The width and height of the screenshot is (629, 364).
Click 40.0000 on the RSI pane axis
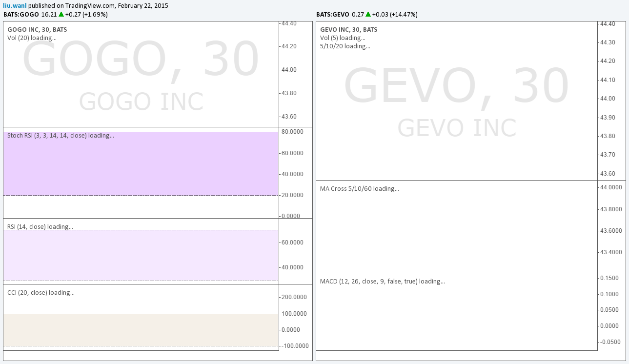[x=292, y=267]
